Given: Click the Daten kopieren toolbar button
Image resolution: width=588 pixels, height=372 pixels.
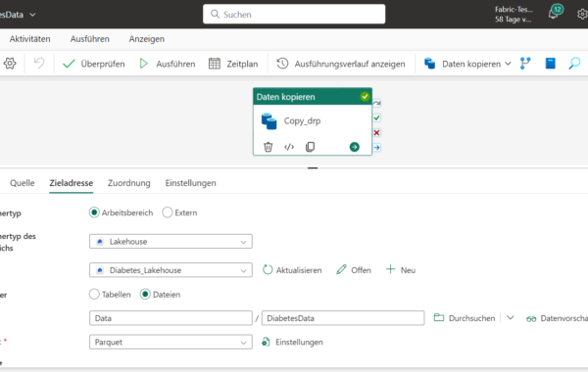Looking at the screenshot, I should pos(463,64).
